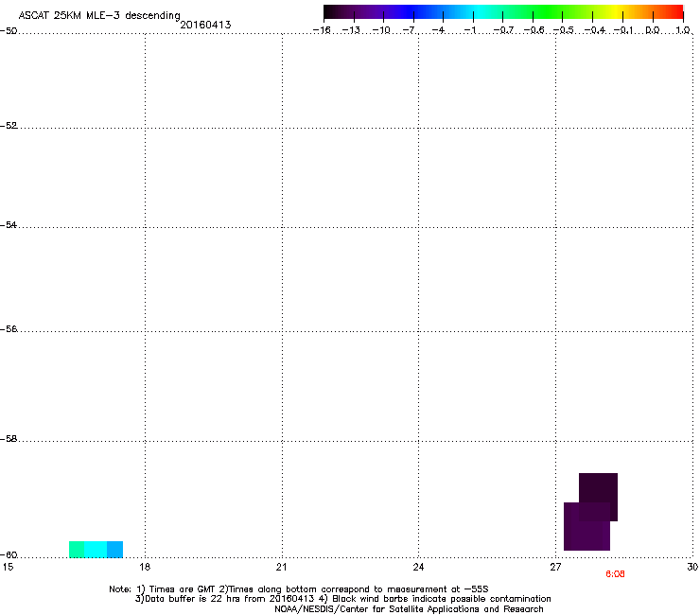
Task: Click the blue data cell near longitude 18
Action: point(114,550)
